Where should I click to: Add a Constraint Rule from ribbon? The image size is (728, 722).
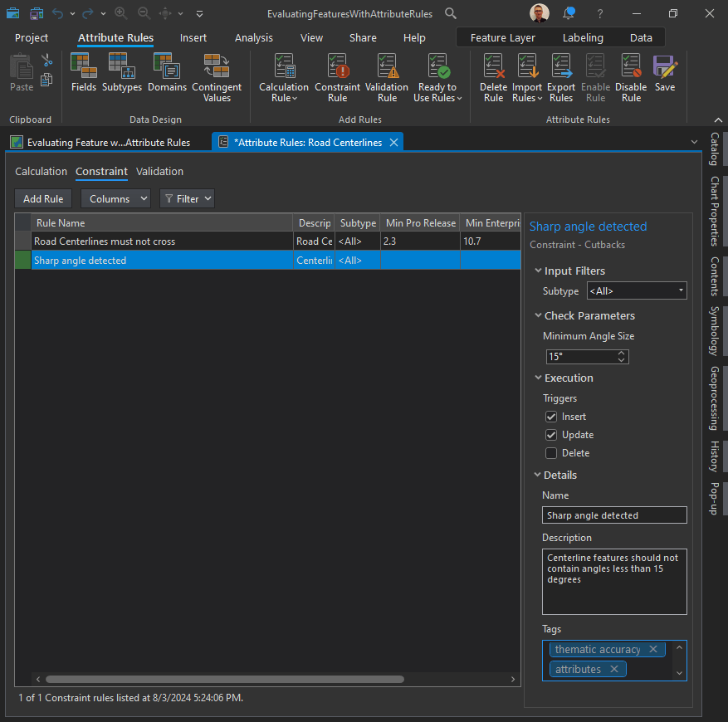click(337, 77)
